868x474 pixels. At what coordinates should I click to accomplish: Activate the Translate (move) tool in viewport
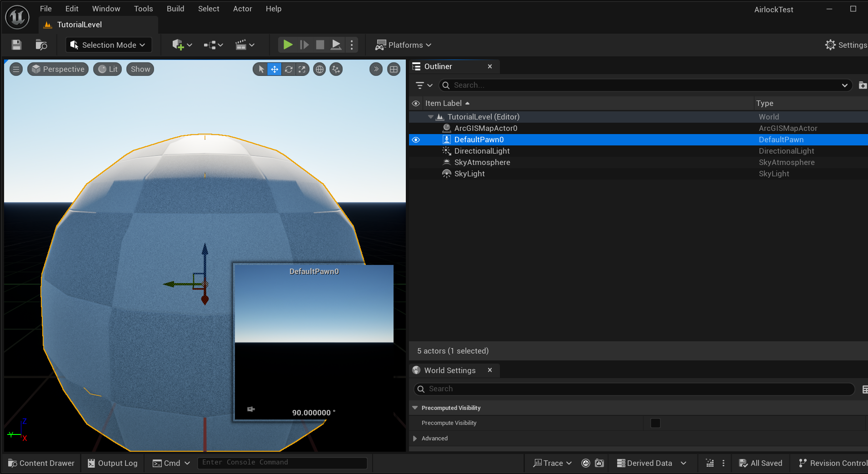pyautogui.click(x=274, y=69)
